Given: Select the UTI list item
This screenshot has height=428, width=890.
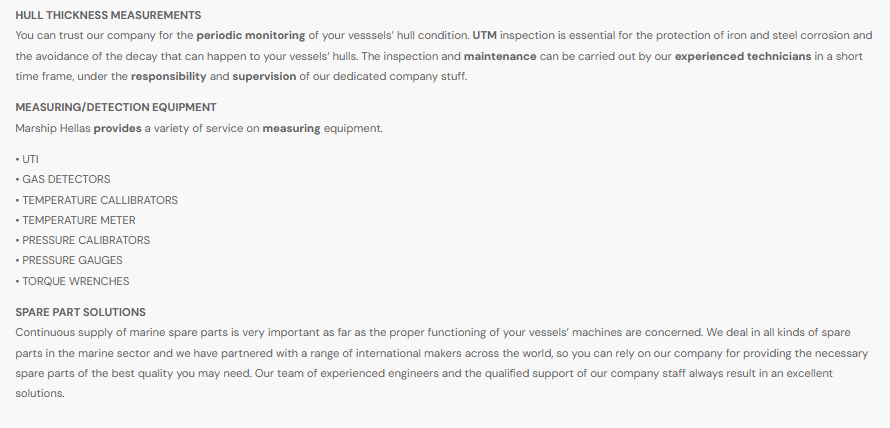Looking at the screenshot, I should [x=30, y=159].
